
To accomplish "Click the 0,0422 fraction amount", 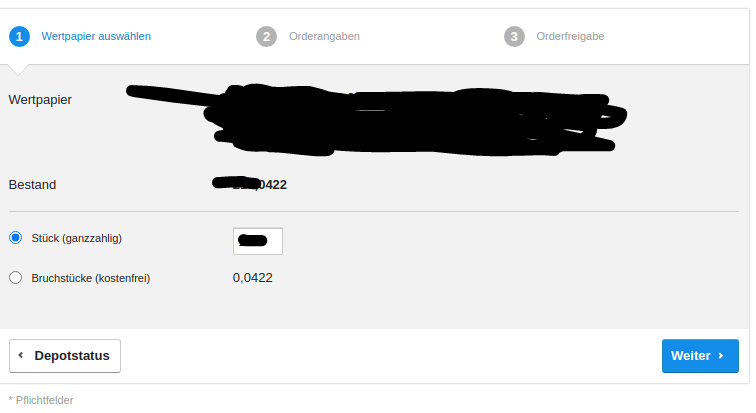I will click(x=253, y=278).
